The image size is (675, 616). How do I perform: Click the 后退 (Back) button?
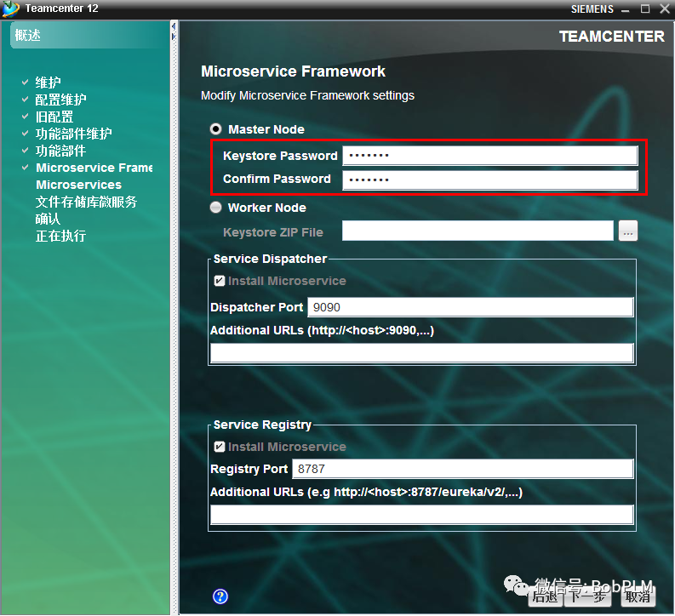coord(545,596)
